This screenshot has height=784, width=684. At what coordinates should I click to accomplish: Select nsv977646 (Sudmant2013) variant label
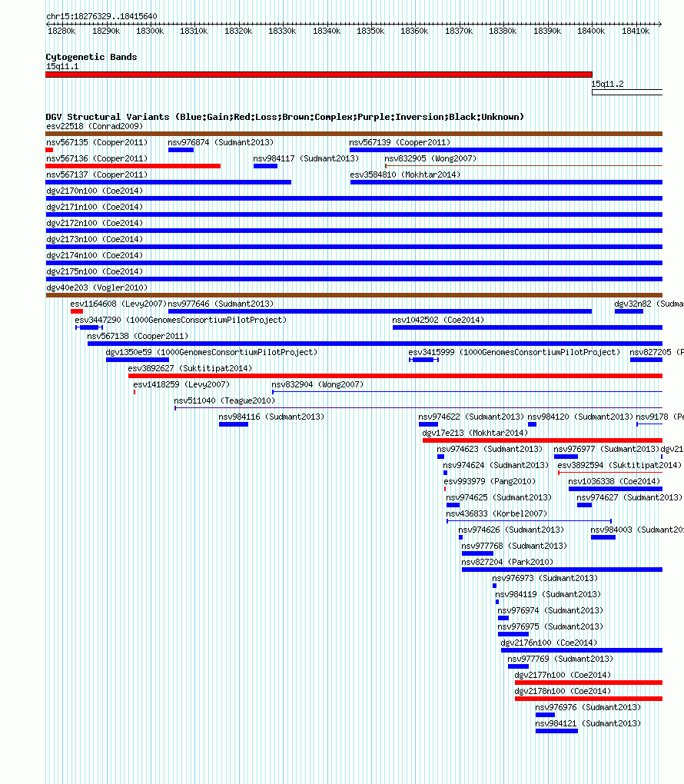[221, 304]
